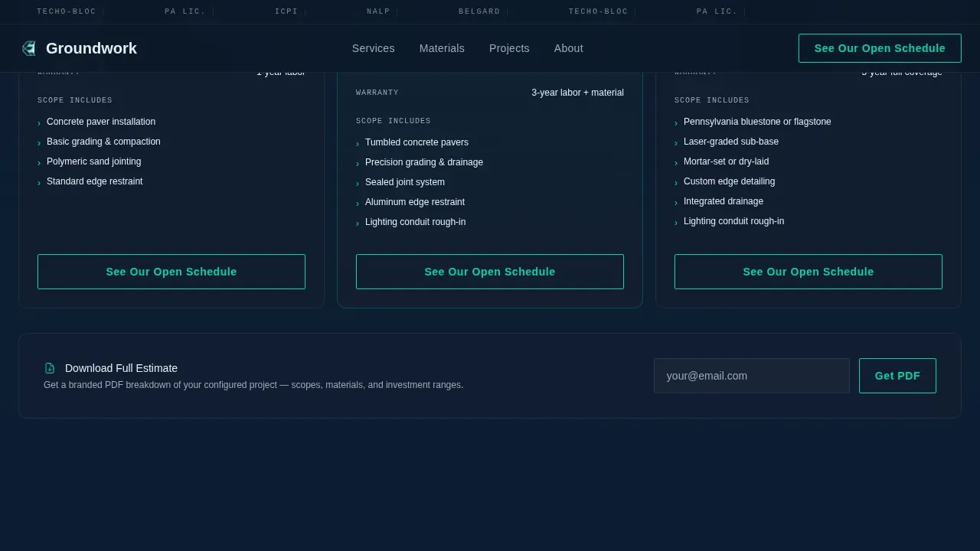This screenshot has height=551, width=980.
Task: Click the Concrete paver installation item
Action: [101, 122]
